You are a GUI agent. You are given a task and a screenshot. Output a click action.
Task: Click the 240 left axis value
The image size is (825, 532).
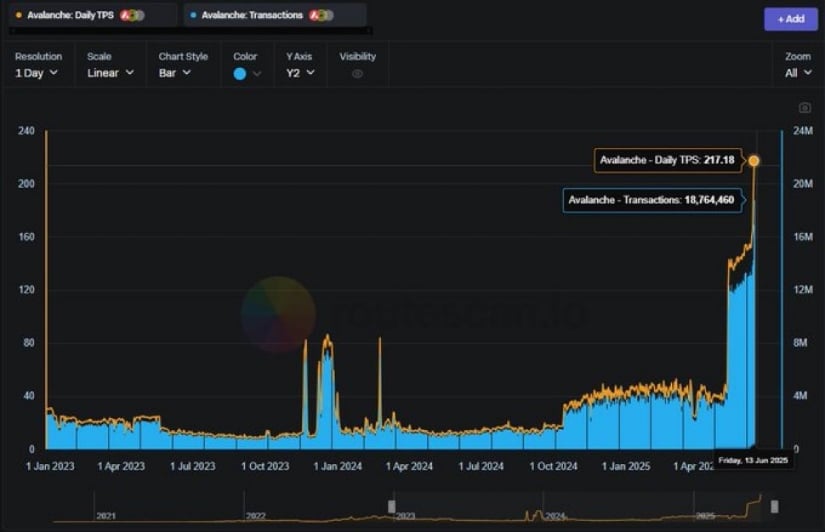pyautogui.click(x=26, y=131)
